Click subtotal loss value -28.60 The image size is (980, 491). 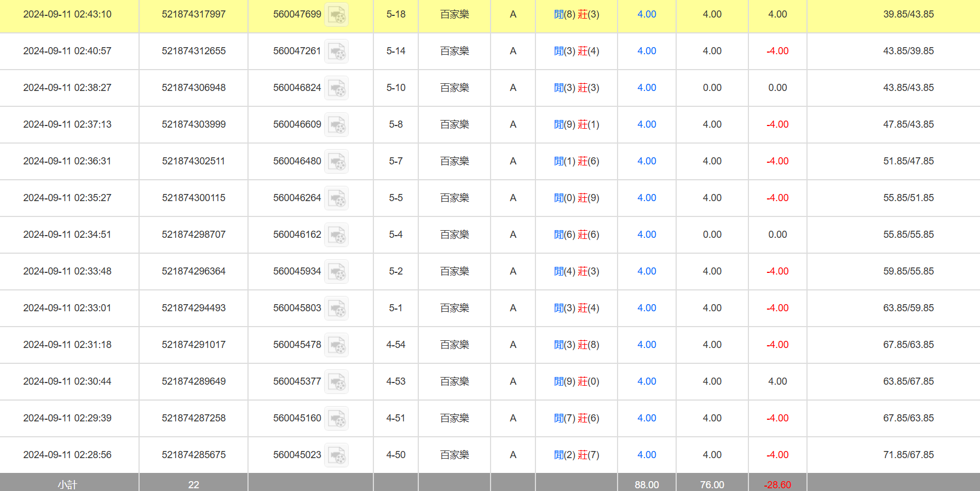click(x=777, y=484)
